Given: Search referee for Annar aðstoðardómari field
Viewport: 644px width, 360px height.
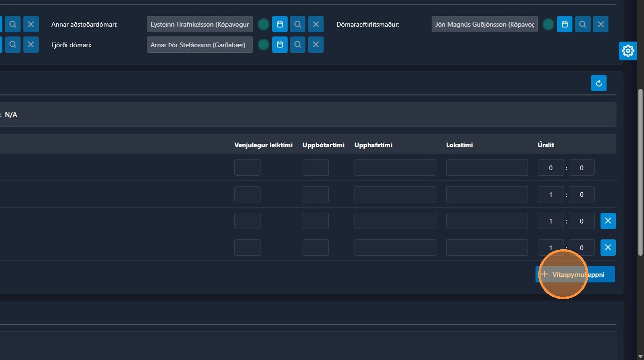Looking at the screenshot, I should [297, 24].
